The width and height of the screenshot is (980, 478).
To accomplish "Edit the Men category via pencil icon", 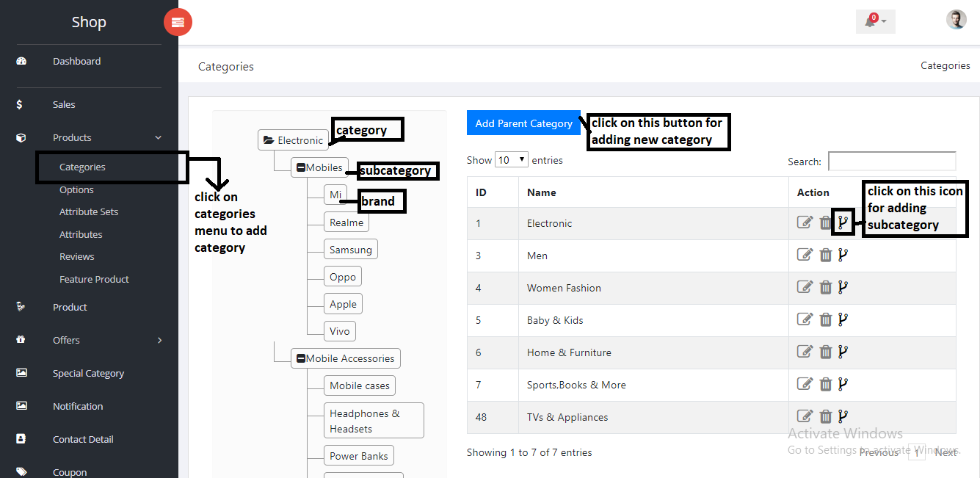I will click(805, 255).
